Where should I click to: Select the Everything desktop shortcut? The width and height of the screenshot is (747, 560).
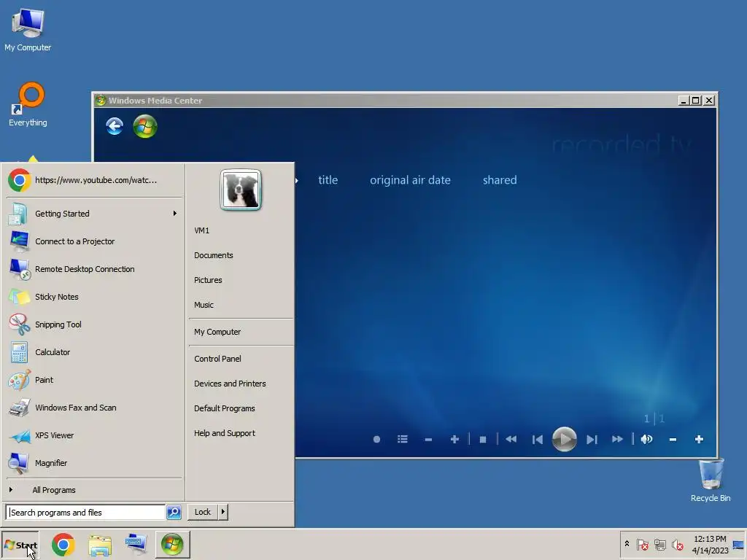[x=28, y=105]
